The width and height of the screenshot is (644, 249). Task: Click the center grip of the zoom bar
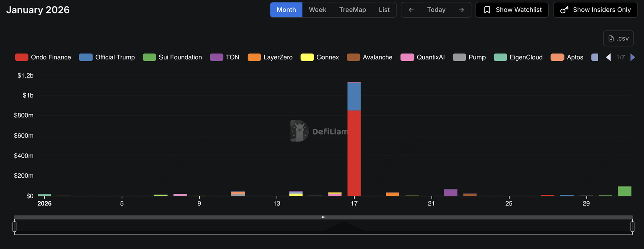[x=323, y=217]
